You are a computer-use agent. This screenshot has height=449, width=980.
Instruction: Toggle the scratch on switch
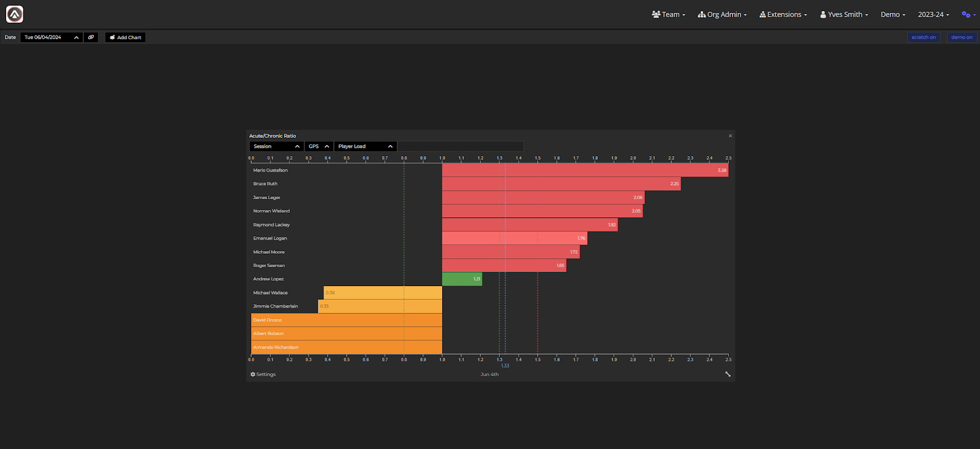point(924,37)
